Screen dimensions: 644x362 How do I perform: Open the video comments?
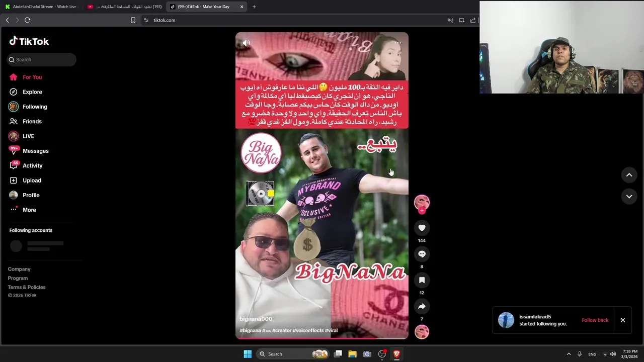pyautogui.click(x=422, y=254)
